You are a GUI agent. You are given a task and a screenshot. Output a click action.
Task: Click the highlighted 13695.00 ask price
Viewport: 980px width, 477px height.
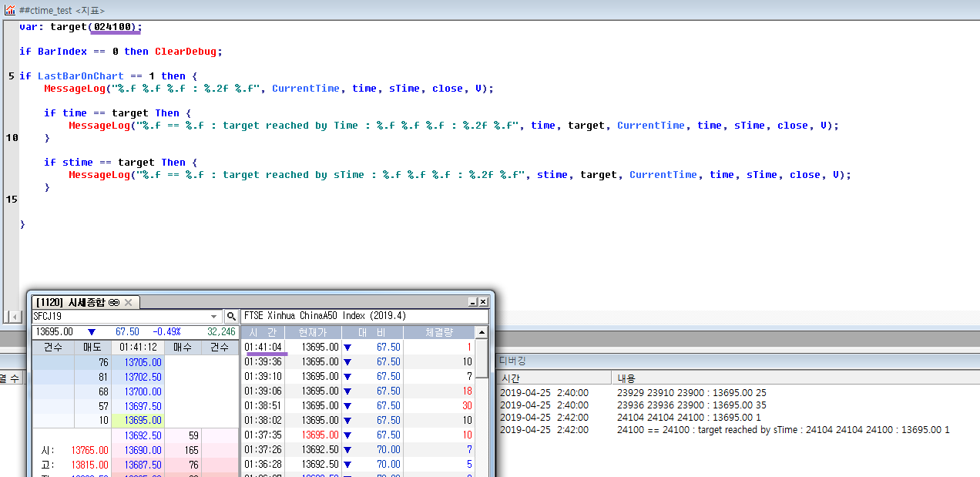point(137,421)
